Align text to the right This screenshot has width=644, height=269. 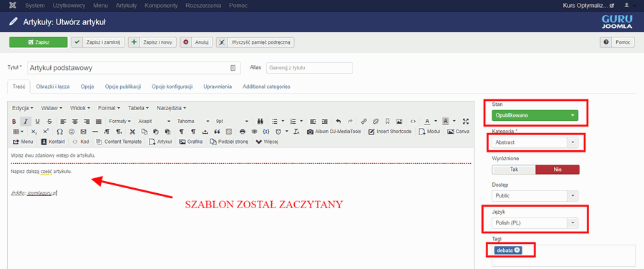point(87,121)
